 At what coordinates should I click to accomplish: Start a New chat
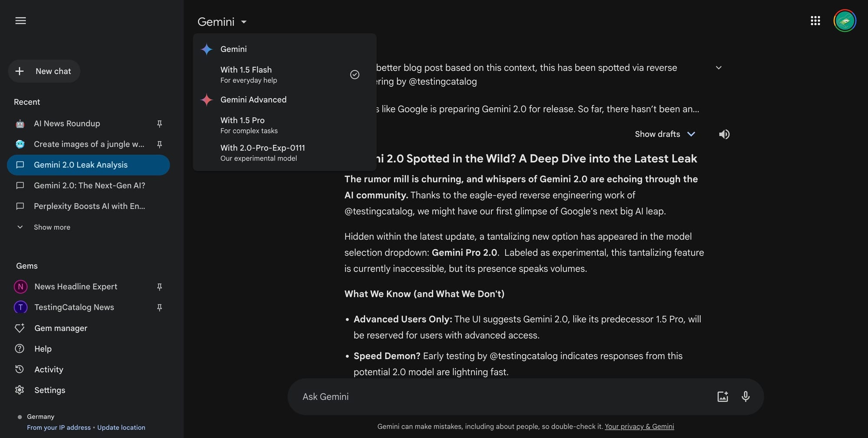44,71
